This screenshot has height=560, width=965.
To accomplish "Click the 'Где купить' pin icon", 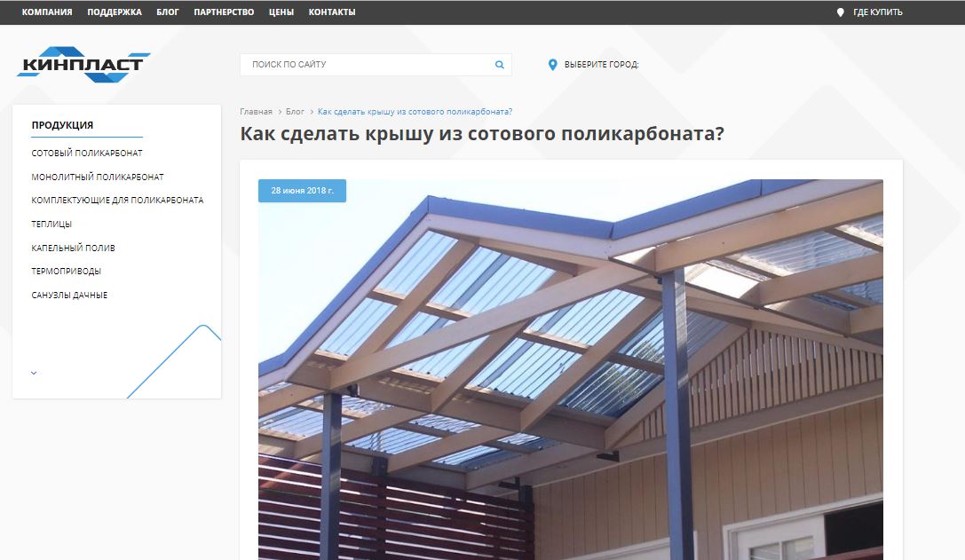I will click(840, 12).
